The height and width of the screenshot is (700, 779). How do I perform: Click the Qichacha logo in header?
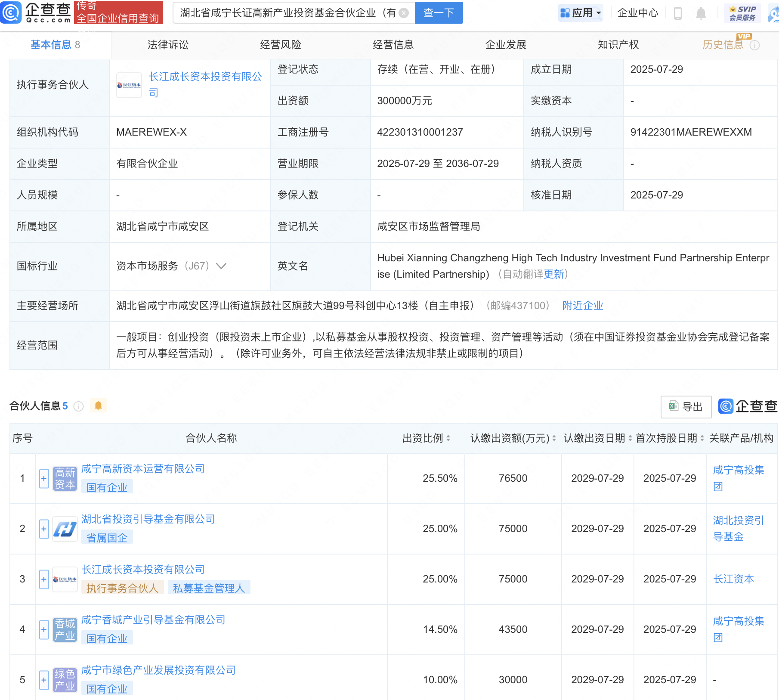tap(36, 12)
